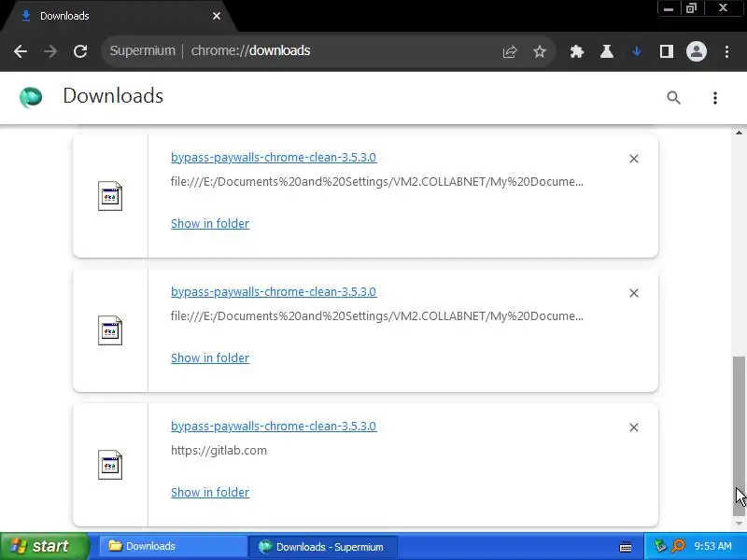Click the scrollbar down arrow
747x560 pixels.
coord(739,524)
